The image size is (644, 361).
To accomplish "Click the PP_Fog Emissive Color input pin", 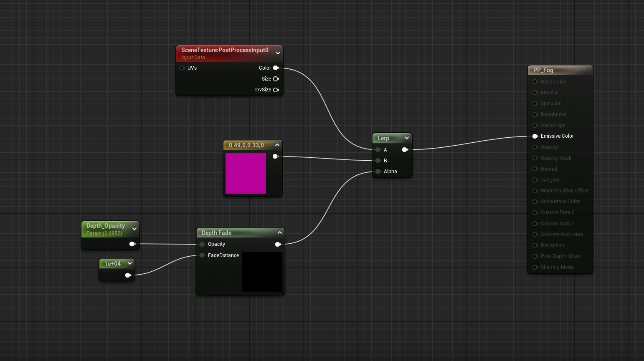I will coord(535,136).
